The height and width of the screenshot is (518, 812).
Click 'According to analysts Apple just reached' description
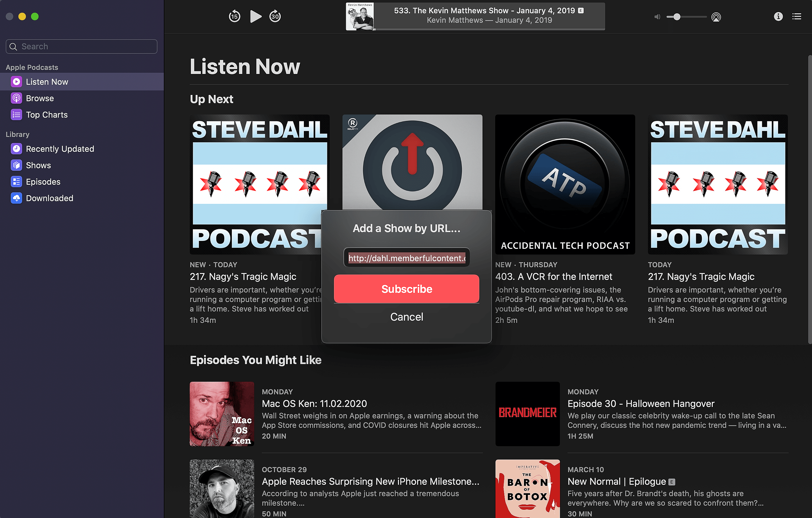click(x=360, y=498)
